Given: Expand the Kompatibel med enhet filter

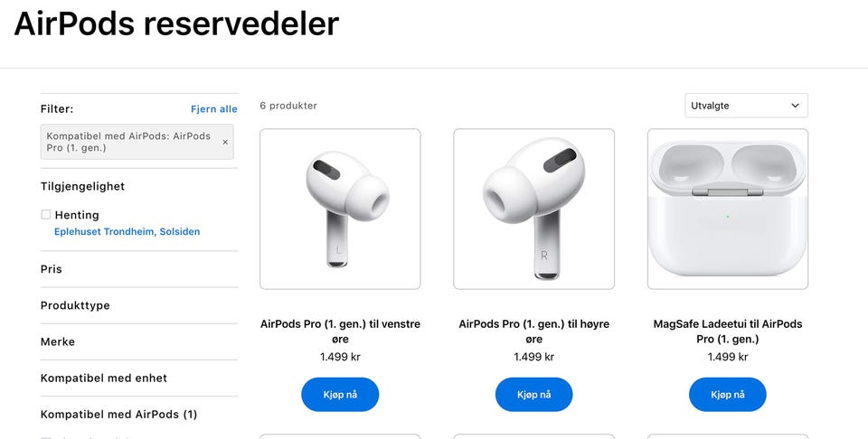Looking at the screenshot, I should tap(139, 378).
